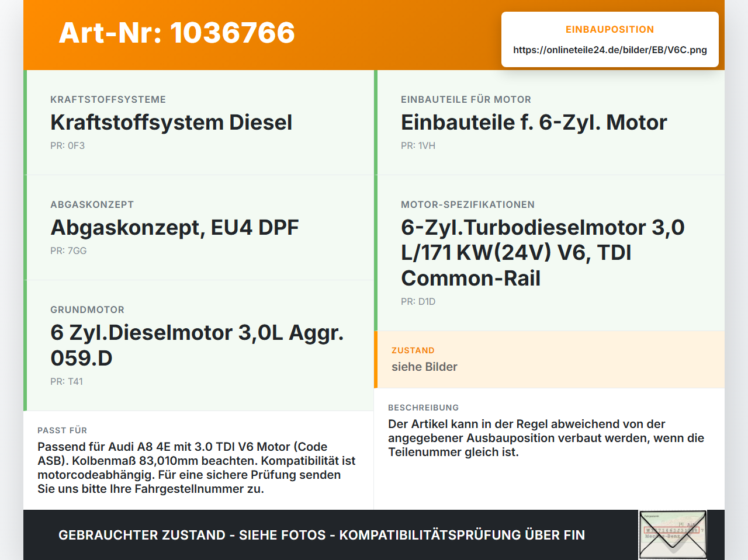
Task: Click the ABGASKONZEPT category label
Action: [92, 204]
